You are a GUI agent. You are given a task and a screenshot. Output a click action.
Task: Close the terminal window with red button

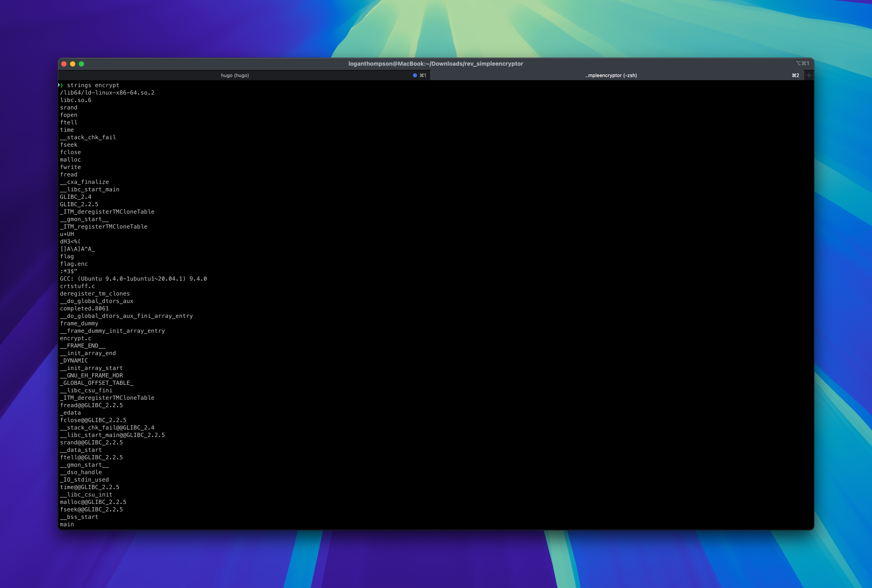[x=64, y=64]
